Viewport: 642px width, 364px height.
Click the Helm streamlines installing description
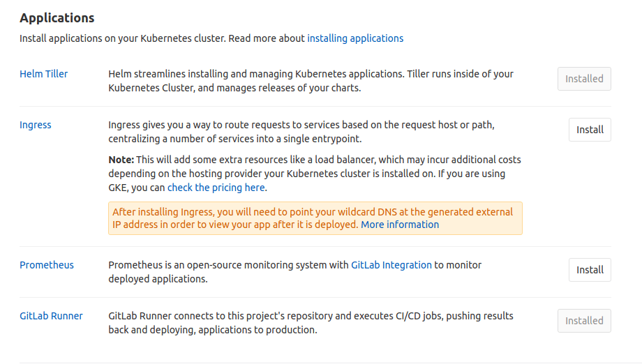click(311, 81)
